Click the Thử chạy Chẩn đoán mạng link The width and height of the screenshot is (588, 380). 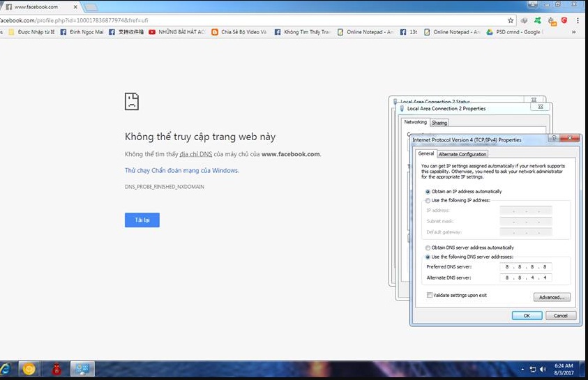point(181,170)
